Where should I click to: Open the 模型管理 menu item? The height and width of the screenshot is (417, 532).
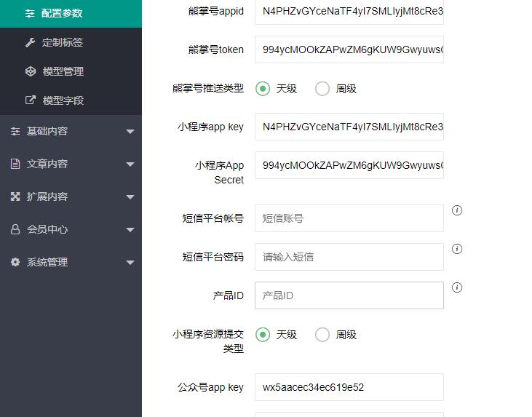tap(63, 71)
